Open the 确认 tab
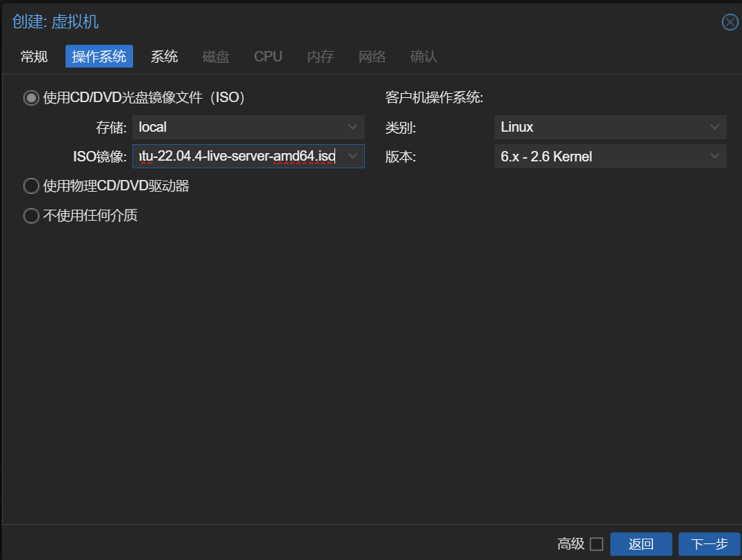Viewport: 742px width, 560px height. tap(423, 57)
